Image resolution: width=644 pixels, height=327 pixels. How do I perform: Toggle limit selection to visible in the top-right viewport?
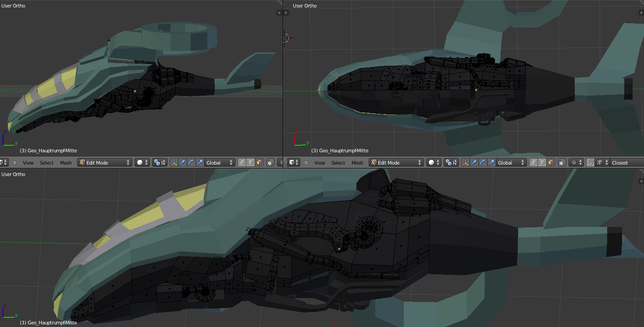pyautogui.click(x=562, y=163)
